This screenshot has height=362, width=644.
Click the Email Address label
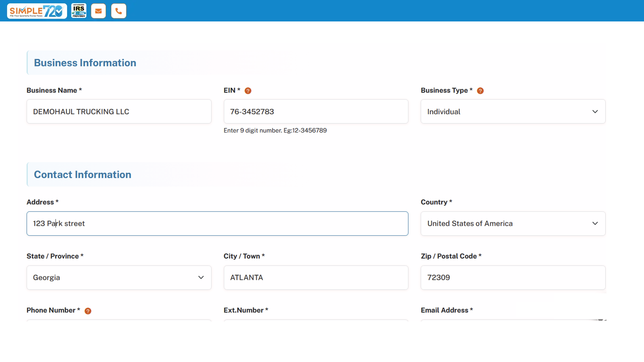click(x=447, y=310)
